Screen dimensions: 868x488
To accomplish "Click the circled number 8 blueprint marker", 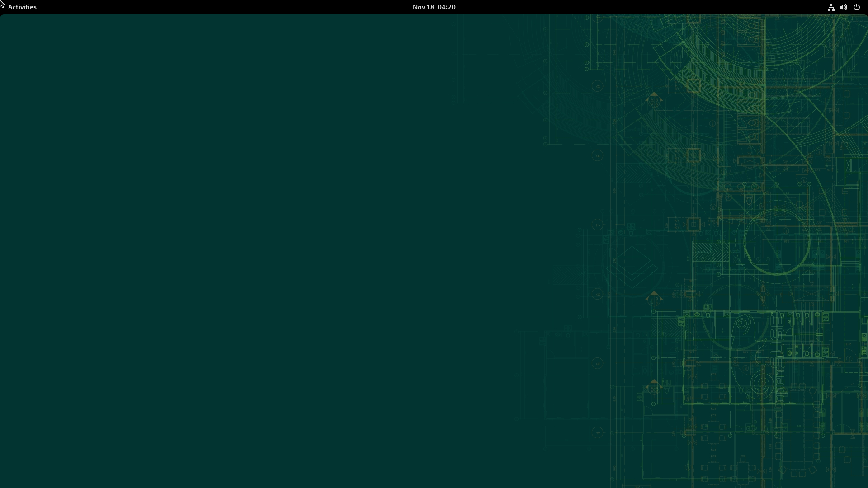I will pos(598,155).
